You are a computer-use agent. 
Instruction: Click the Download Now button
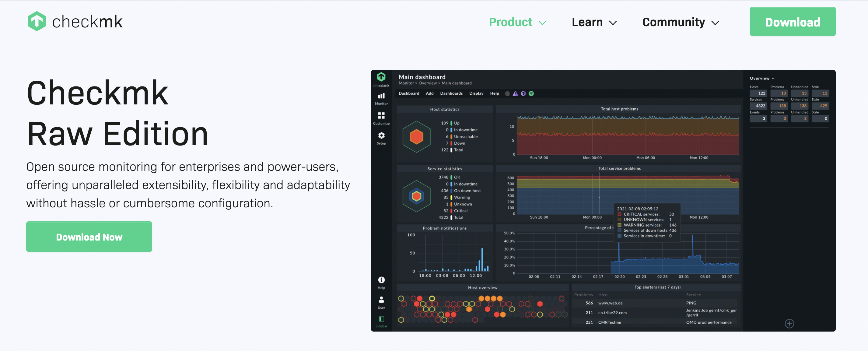click(x=89, y=237)
